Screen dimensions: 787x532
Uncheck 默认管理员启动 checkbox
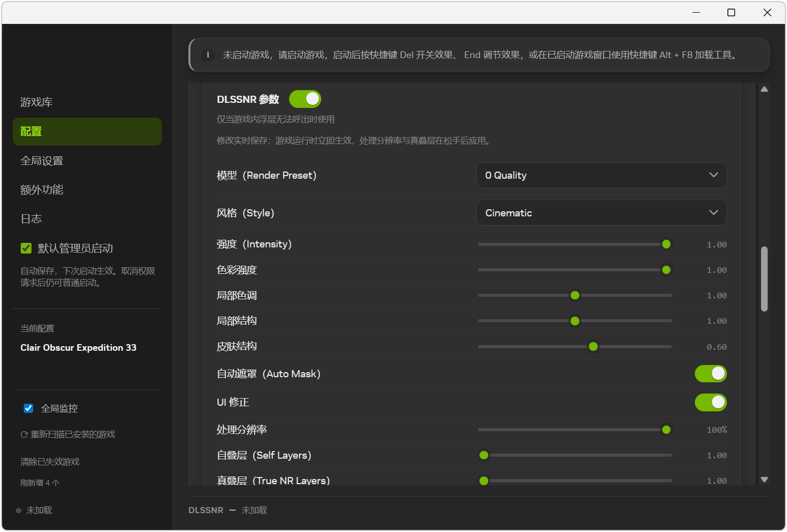[26, 248]
